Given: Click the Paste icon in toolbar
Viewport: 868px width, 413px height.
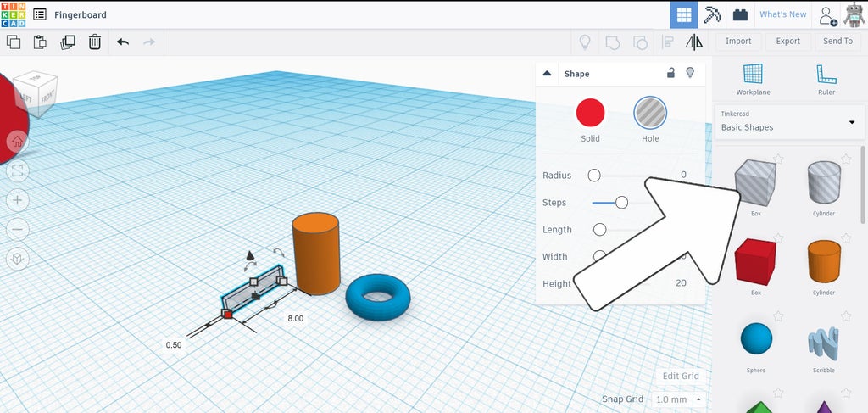Looking at the screenshot, I should [40, 42].
